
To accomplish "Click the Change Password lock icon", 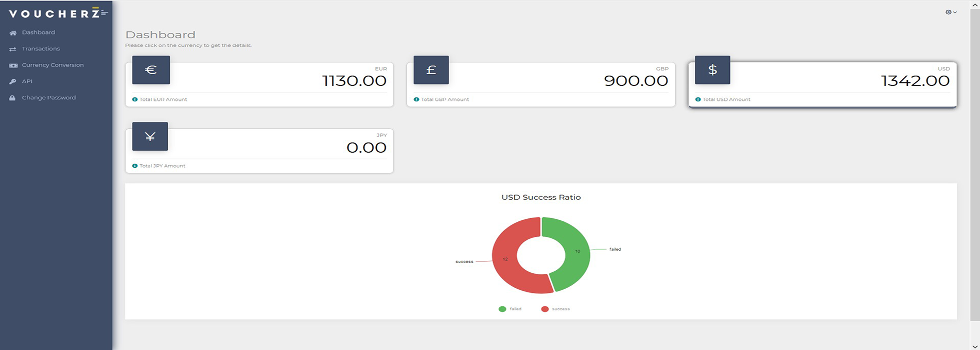I will pyautogui.click(x=13, y=98).
